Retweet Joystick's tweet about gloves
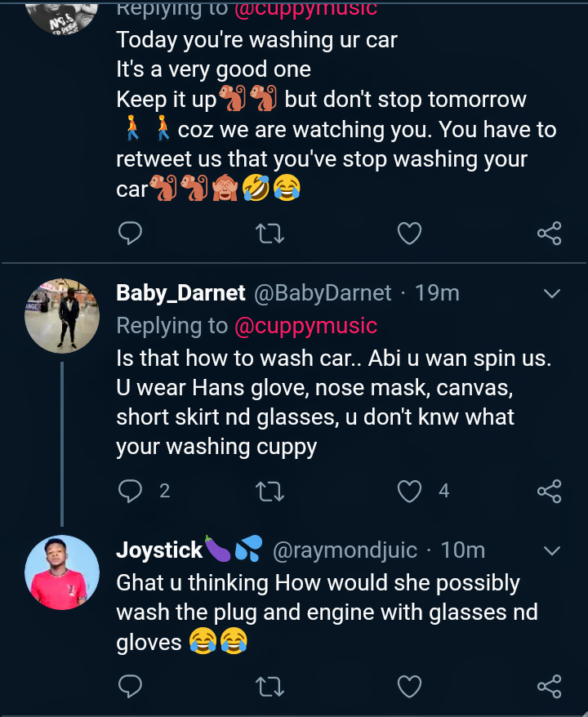 (270, 686)
